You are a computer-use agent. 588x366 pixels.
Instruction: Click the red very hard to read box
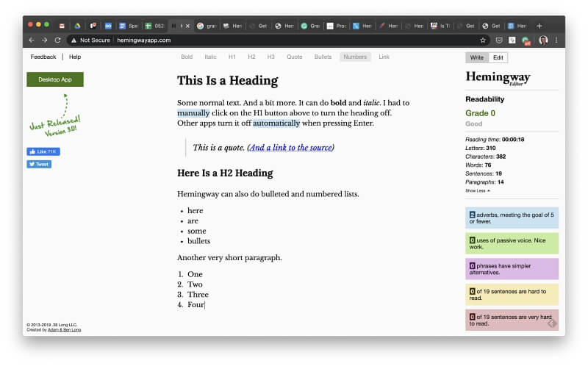tap(512, 320)
